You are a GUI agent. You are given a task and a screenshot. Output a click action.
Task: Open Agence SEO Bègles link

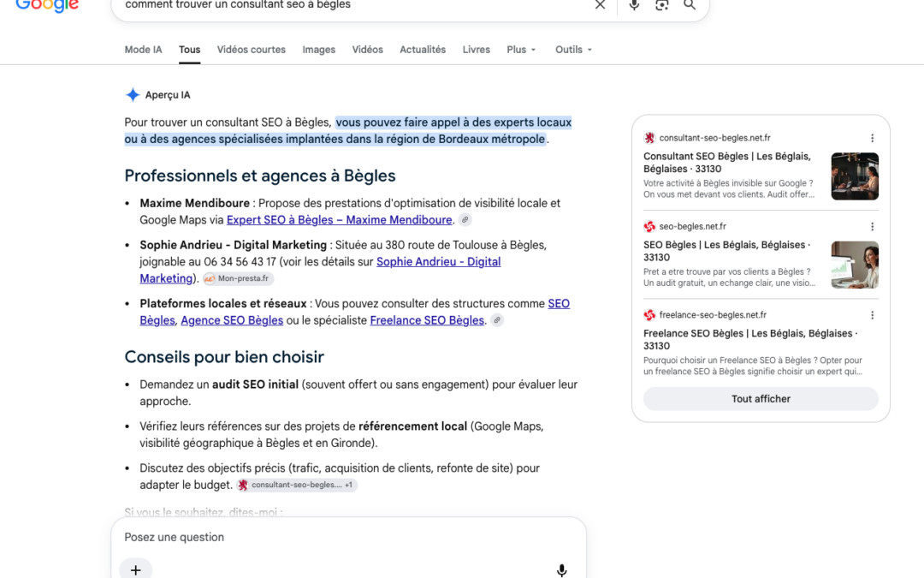point(232,320)
